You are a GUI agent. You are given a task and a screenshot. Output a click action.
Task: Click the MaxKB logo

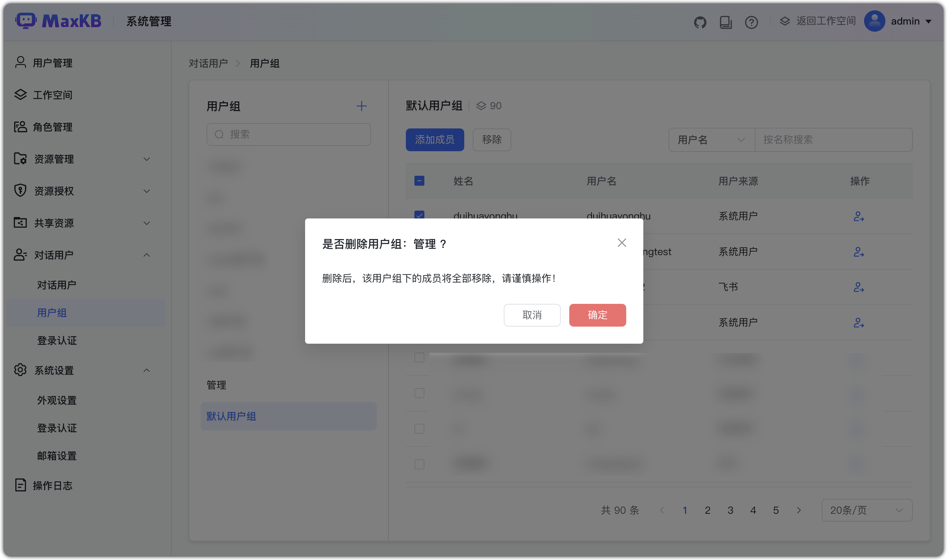click(58, 21)
